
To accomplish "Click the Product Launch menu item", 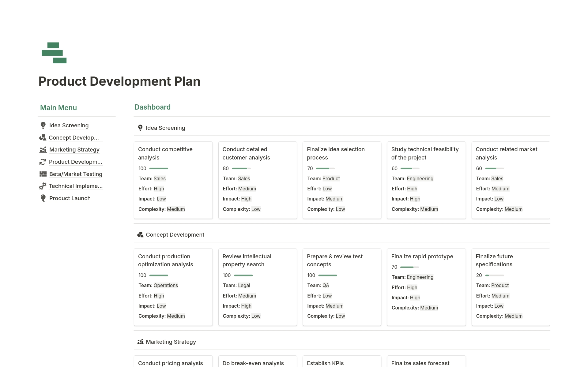I will [70, 198].
